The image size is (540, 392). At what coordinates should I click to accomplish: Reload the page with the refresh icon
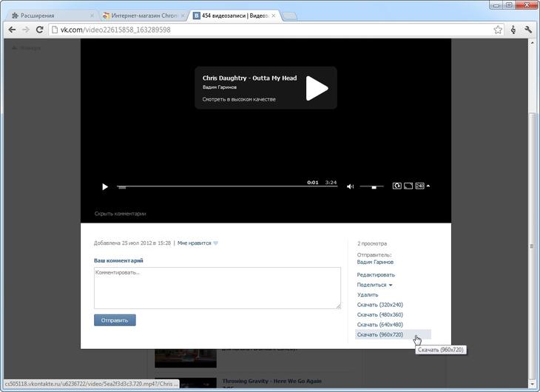40,30
